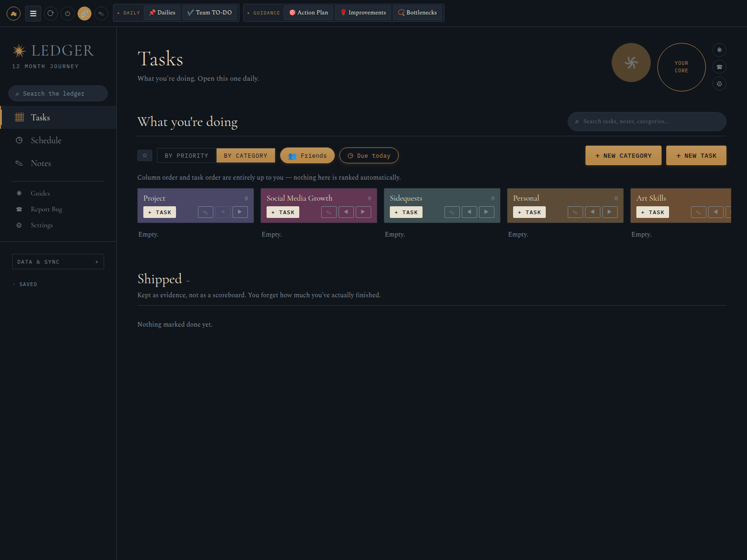Toggle the star filter button
Image resolution: width=747 pixels, height=560 pixels.
coord(145,155)
